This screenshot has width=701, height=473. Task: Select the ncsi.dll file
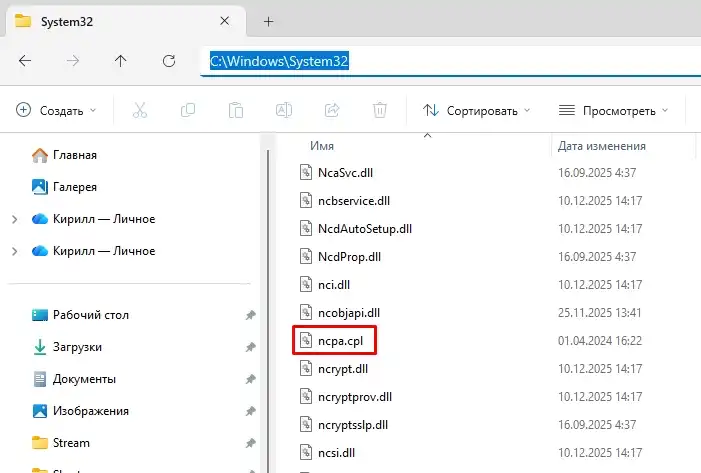click(x=336, y=453)
